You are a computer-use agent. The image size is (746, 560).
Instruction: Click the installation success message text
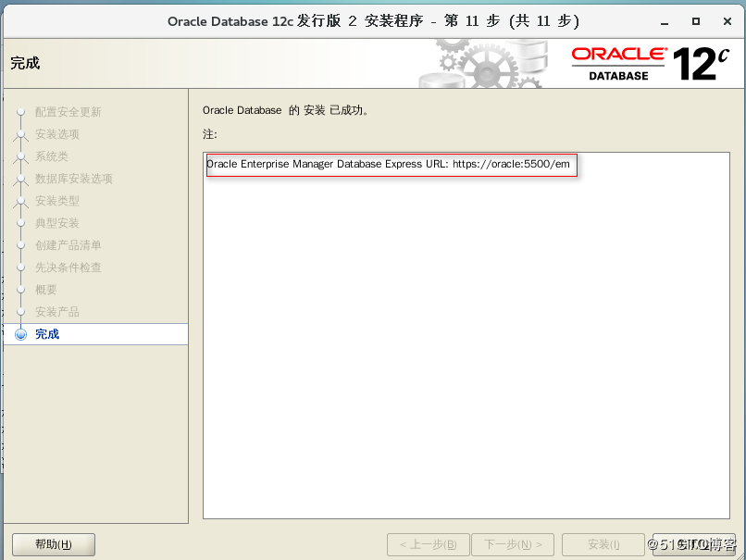[x=285, y=110]
